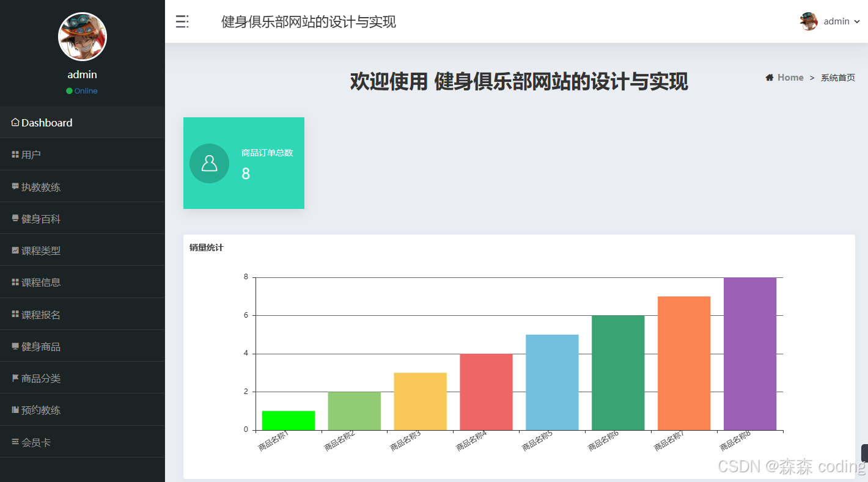Click the bright green 商品名称1 bar
Viewport: 868px width, 482px height.
tap(289, 420)
